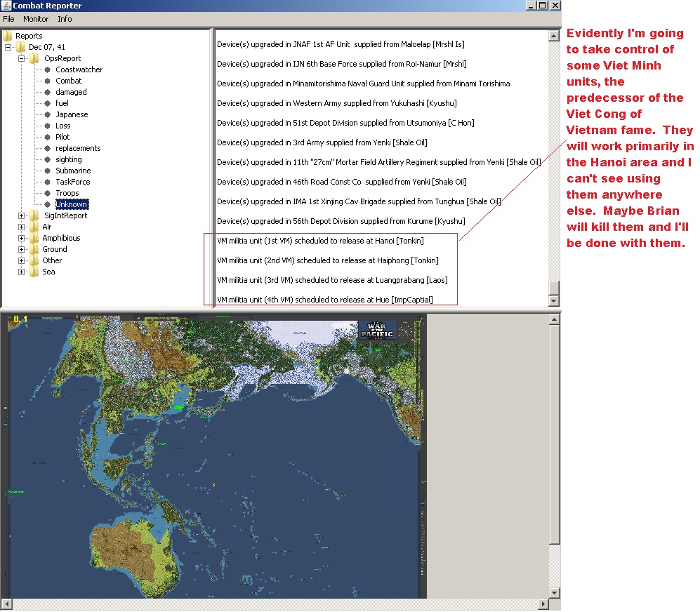Viewport: 700px width, 612px height.
Task: Click line about 4th VM at Hue
Action: [x=325, y=300]
